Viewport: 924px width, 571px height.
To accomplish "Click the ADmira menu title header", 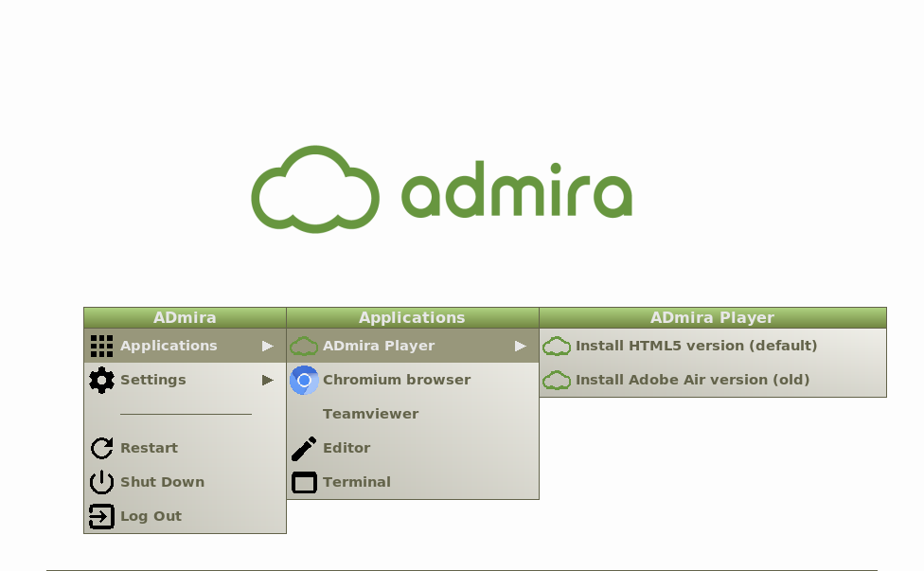I will (x=185, y=317).
